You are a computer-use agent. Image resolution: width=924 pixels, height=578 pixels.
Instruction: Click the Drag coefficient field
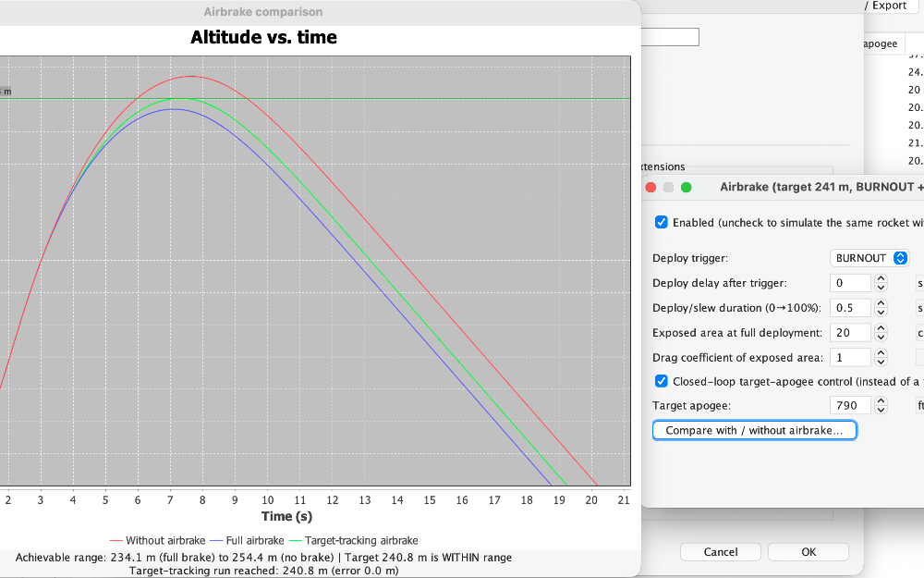pos(850,357)
